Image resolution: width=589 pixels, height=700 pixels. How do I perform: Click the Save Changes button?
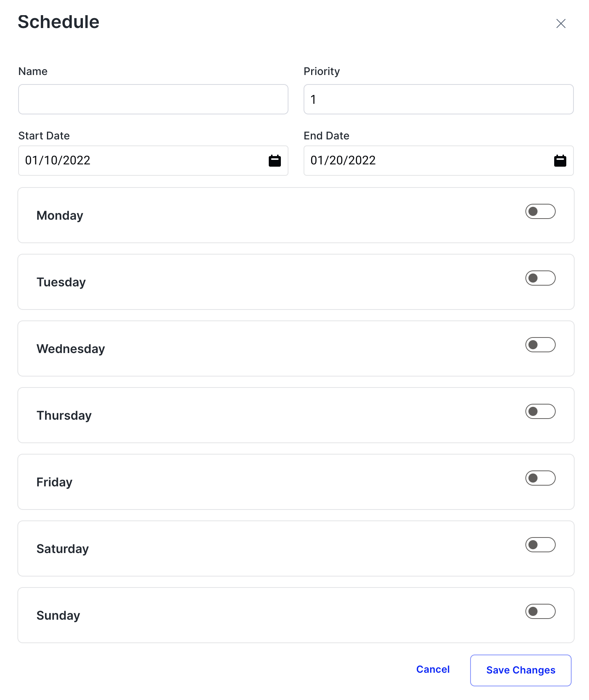point(520,670)
